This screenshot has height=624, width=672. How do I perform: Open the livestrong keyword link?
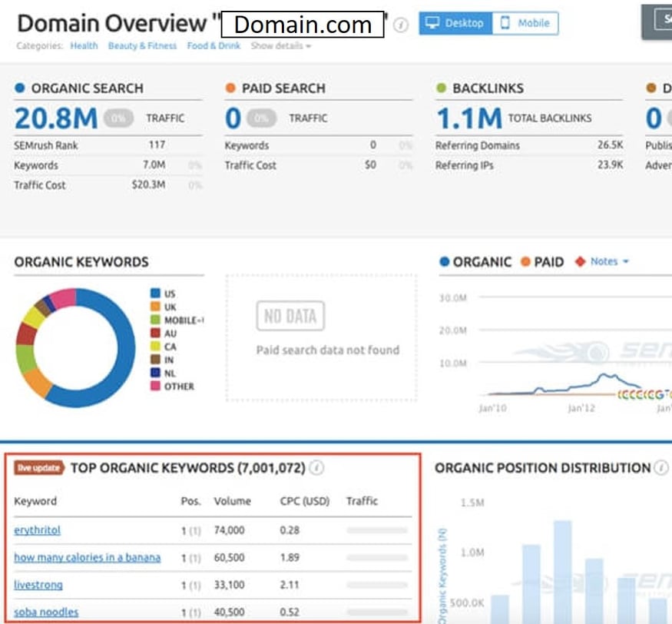point(38,585)
